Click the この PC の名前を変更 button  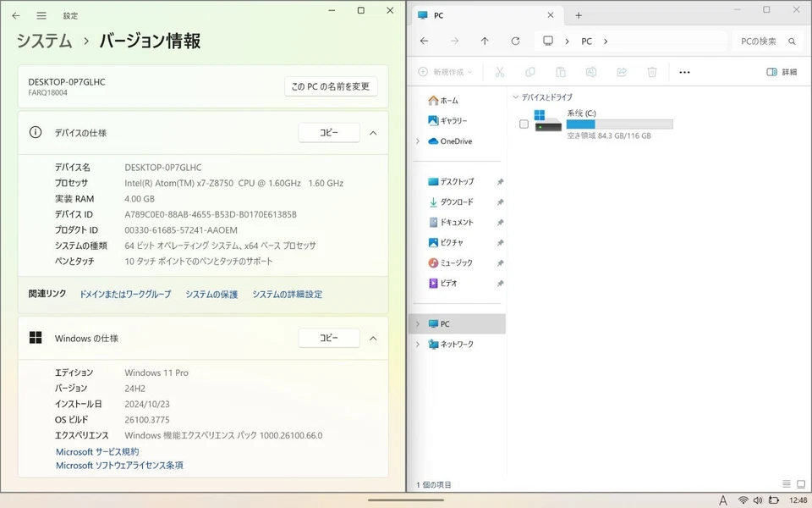click(329, 86)
